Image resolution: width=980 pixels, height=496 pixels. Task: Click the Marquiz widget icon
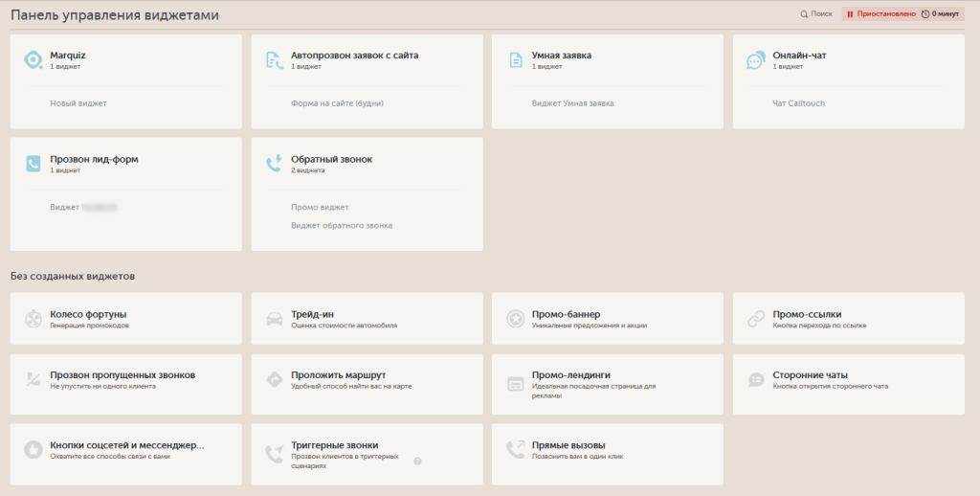pos(33,59)
